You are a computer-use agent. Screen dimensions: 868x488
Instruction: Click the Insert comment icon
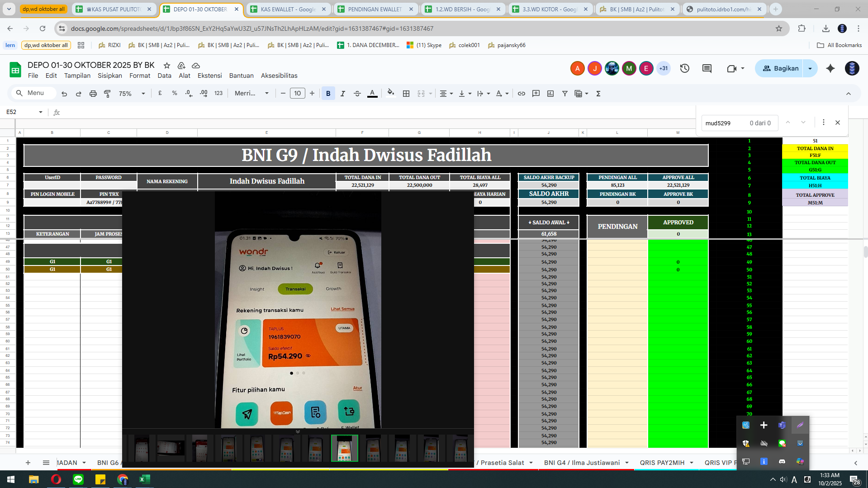[x=536, y=94]
